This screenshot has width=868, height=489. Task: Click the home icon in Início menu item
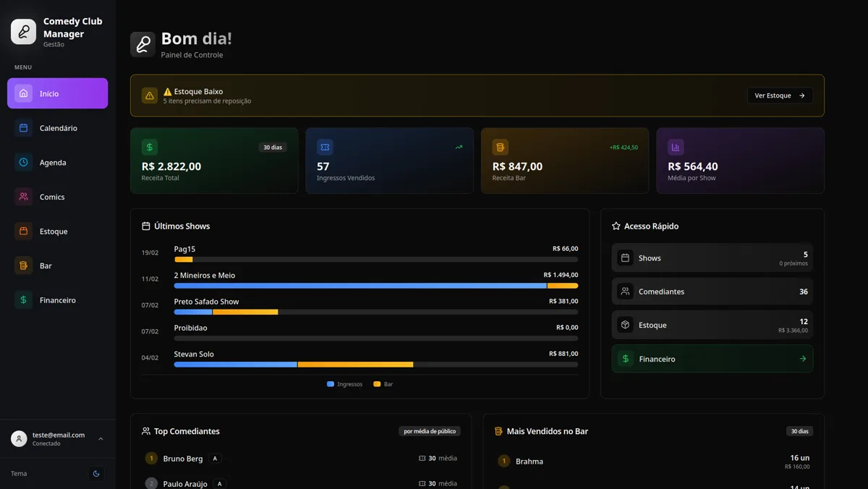tap(23, 93)
